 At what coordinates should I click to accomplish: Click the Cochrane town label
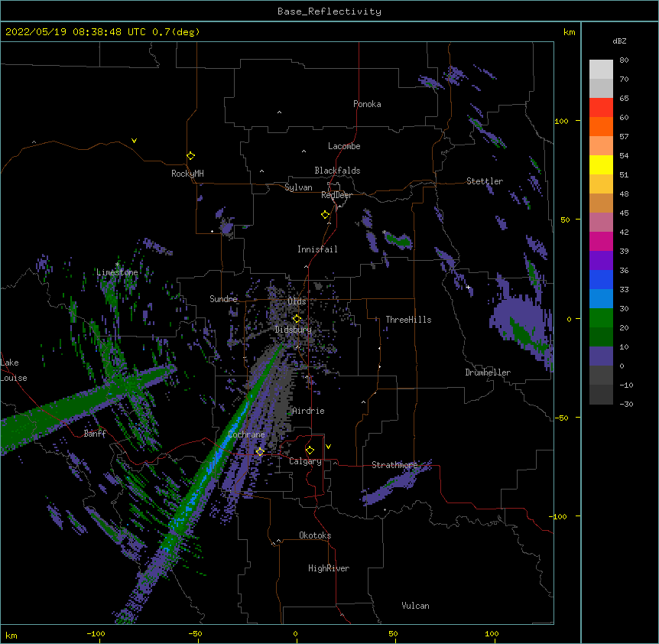[246, 434]
